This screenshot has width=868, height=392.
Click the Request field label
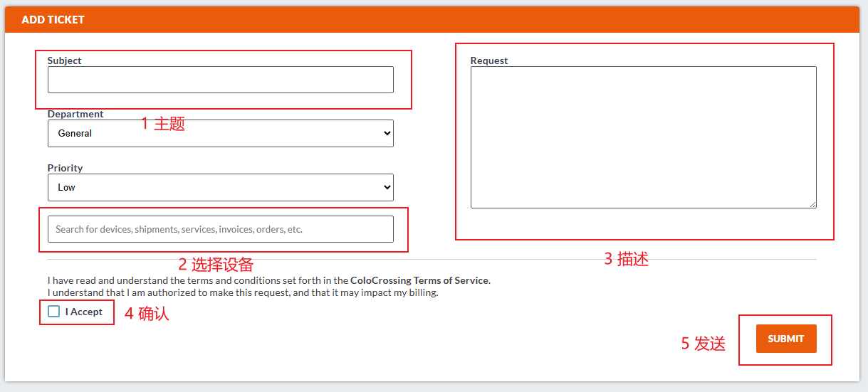click(489, 60)
